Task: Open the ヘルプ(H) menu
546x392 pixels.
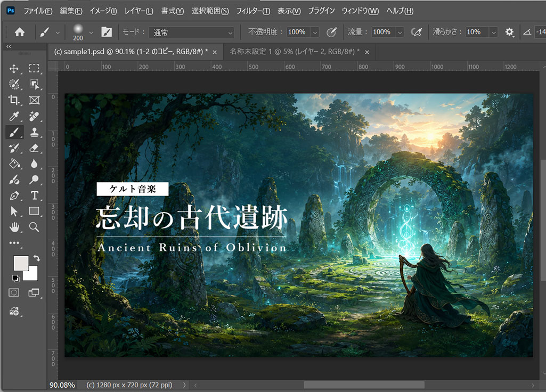Action: (x=400, y=11)
